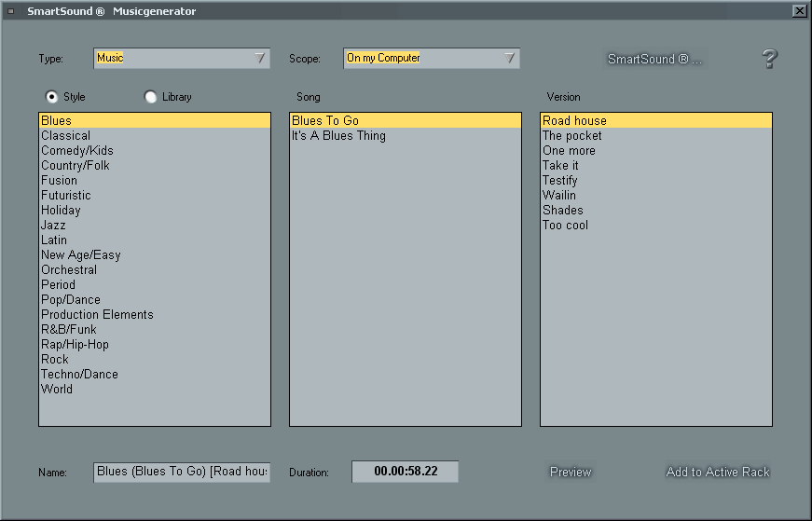
Task: Click the question mark help icon
Action: coord(769,59)
